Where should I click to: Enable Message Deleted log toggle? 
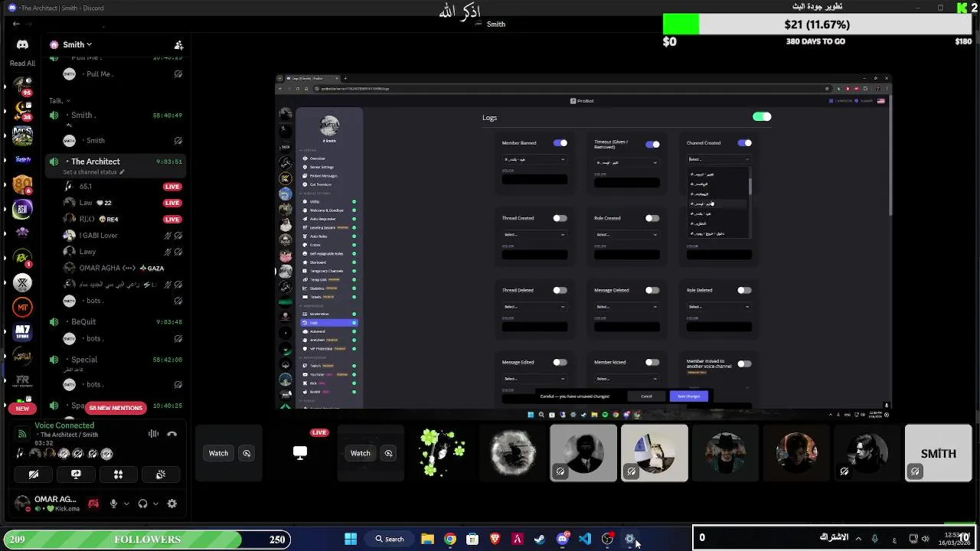652,290
